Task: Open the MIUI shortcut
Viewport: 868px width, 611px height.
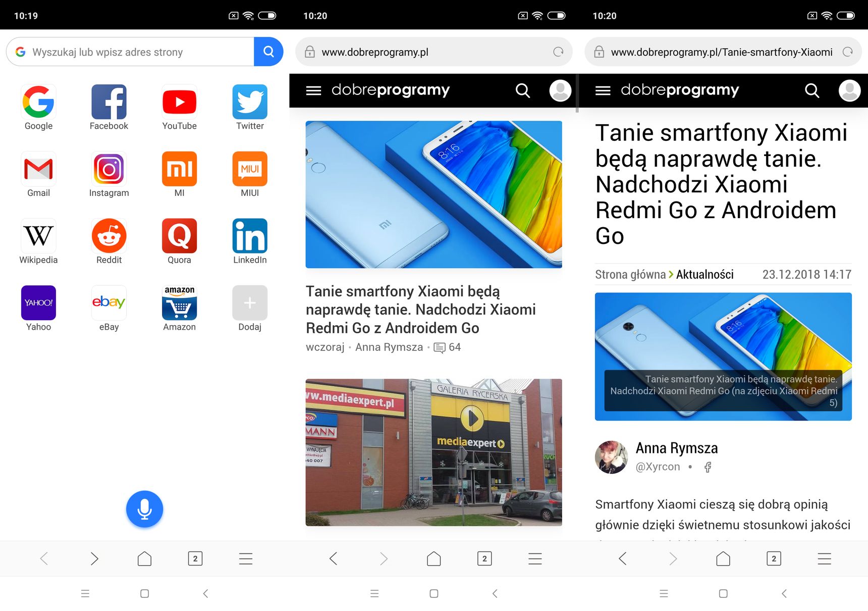Action: point(250,169)
